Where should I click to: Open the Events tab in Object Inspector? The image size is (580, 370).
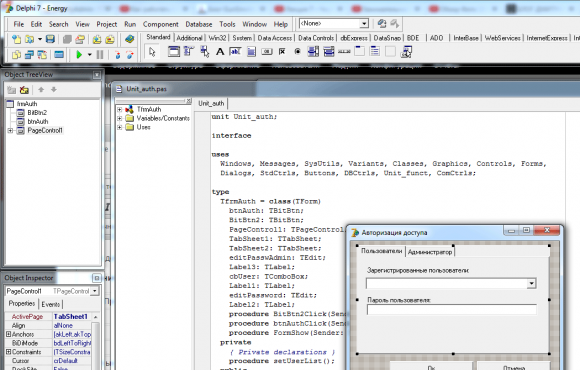pos(51,305)
